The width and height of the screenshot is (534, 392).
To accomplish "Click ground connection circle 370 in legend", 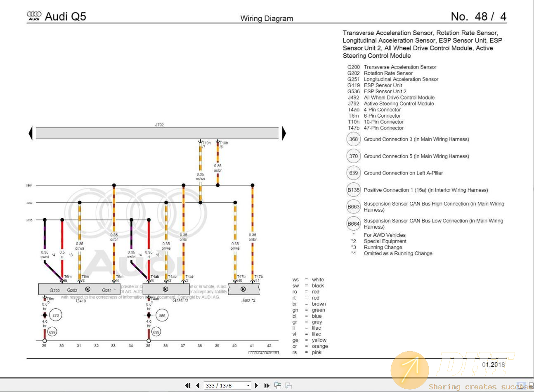I will point(354,156).
